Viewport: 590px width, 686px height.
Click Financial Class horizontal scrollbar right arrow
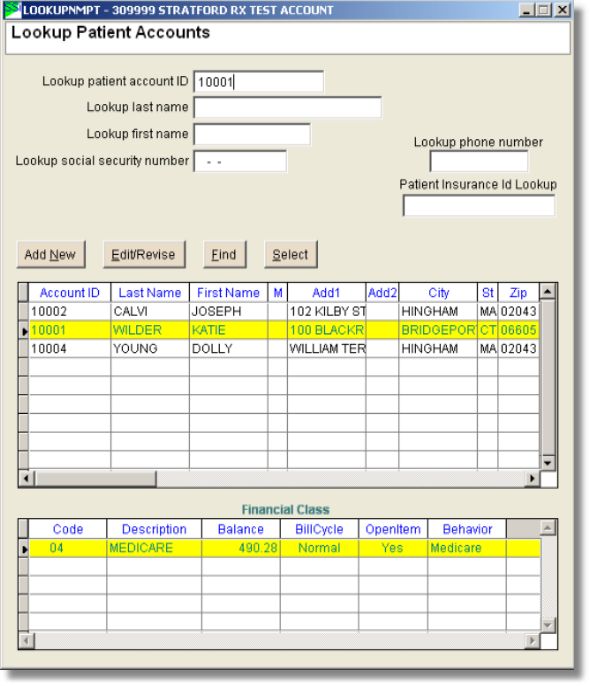point(532,641)
